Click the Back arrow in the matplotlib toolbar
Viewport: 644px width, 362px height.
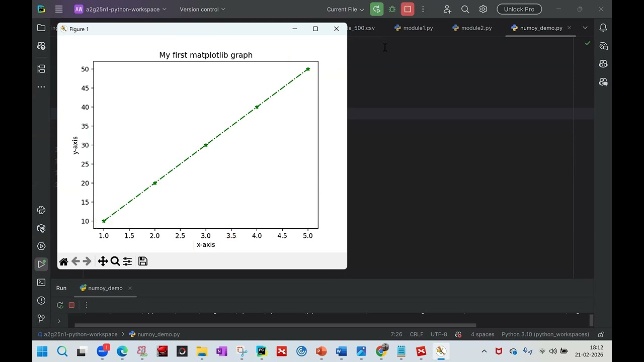point(75,261)
